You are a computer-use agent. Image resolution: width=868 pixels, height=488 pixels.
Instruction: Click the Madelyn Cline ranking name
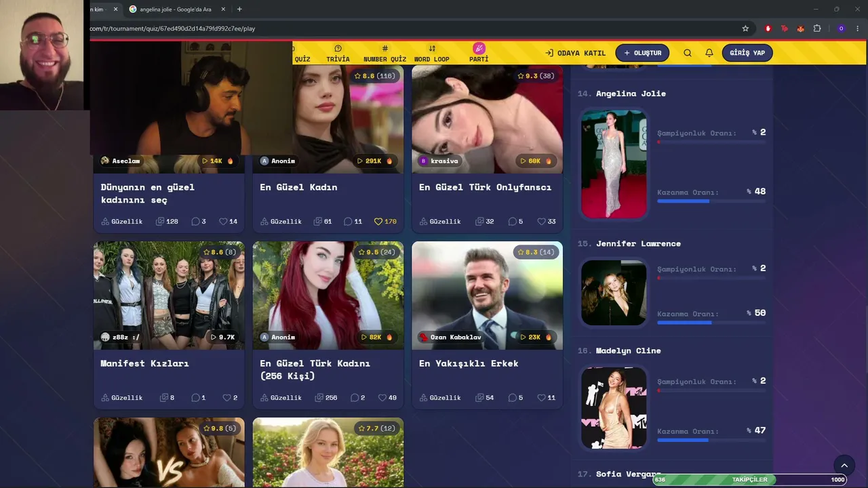tap(628, 350)
